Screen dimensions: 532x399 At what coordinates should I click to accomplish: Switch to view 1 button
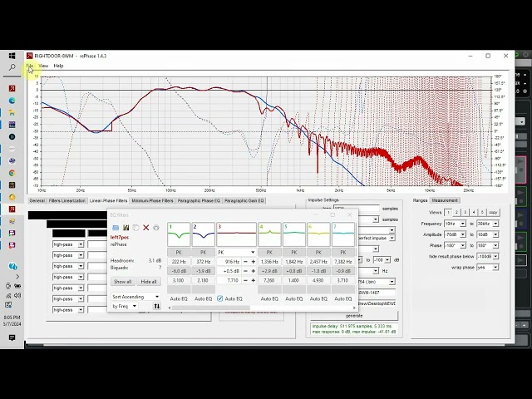click(448, 213)
